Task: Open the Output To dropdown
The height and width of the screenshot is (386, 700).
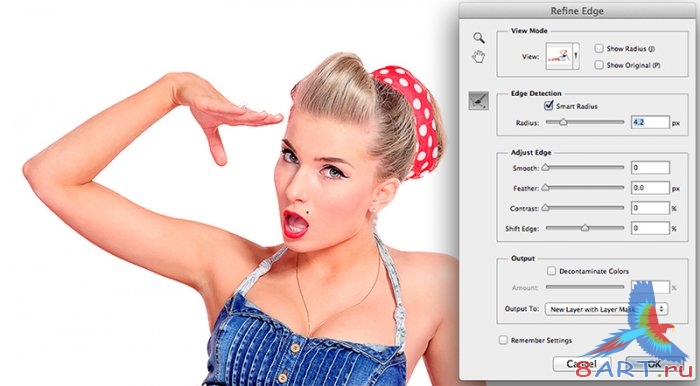Action: (x=606, y=309)
